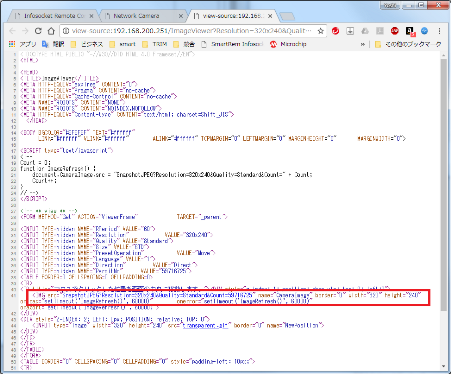Bookmark this page with the star icon

pos(320,31)
